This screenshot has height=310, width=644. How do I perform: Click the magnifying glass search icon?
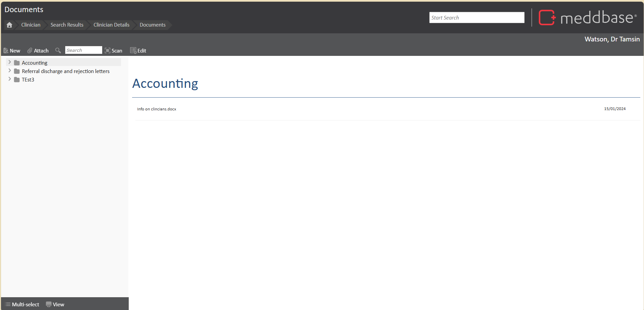point(58,50)
